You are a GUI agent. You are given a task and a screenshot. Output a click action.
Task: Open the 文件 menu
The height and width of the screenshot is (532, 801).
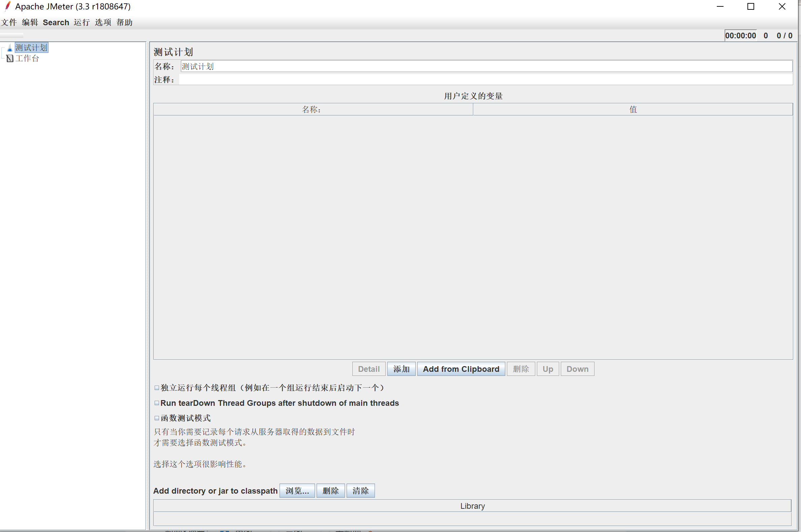pos(9,23)
